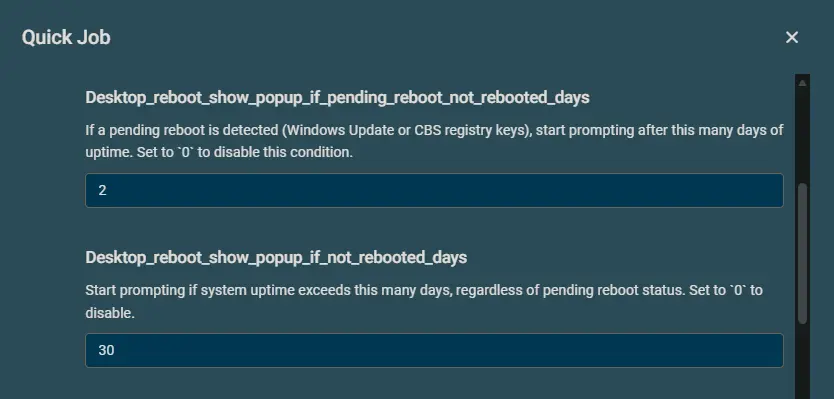
Task: Close the Quick Job dialog
Action: [791, 37]
